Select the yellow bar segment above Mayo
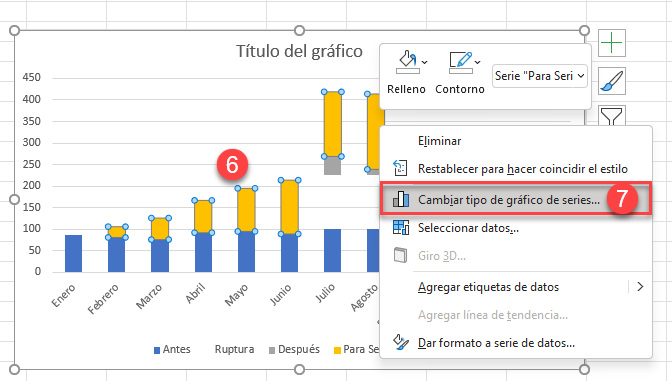The image size is (672, 381). 246,210
